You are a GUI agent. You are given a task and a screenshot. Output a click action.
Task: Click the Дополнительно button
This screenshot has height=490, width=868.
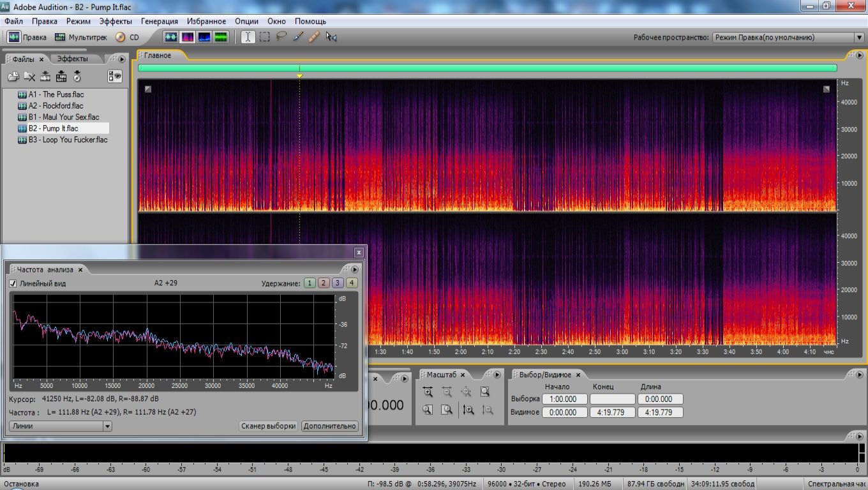330,426
